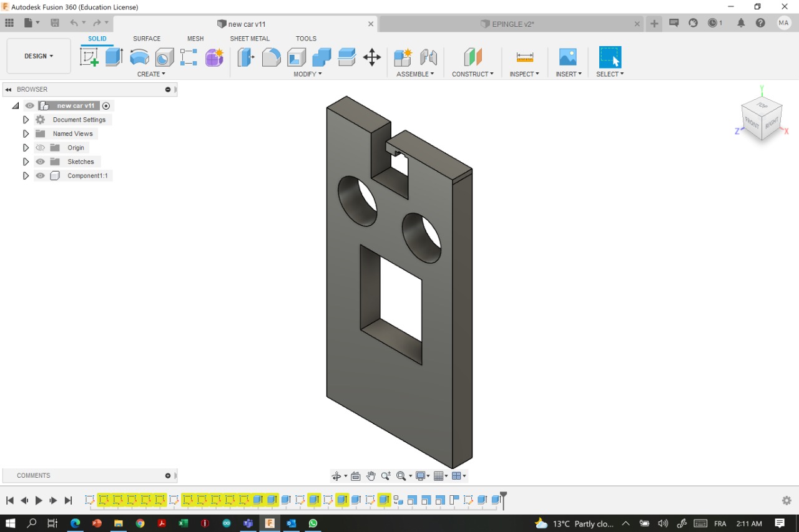Screen dimensions: 799x532
Task: Redo the last undone action
Action: pos(97,23)
